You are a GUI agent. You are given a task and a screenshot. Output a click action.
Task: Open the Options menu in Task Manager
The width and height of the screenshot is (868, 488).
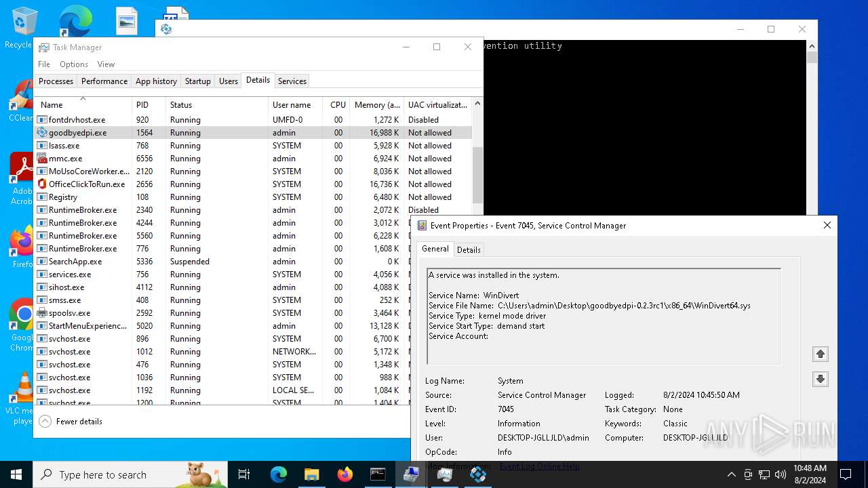[74, 64]
